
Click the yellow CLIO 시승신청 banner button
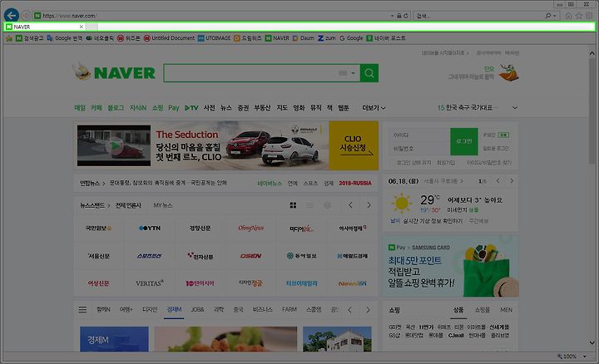[x=354, y=145]
